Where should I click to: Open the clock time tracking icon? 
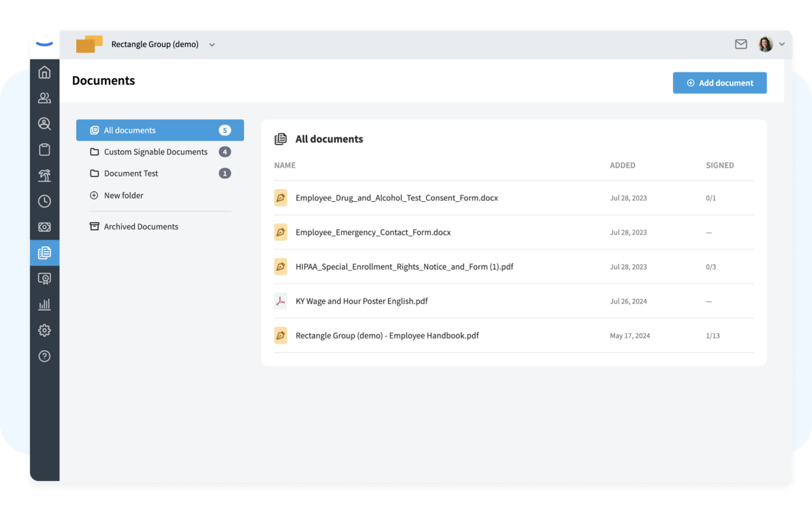point(44,201)
